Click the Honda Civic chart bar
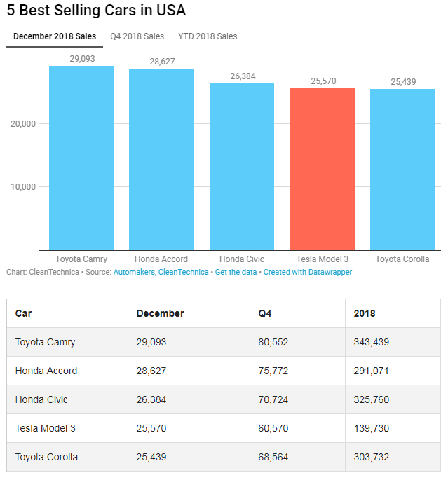Screen dimensions: 448x480 [x=242, y=166]
